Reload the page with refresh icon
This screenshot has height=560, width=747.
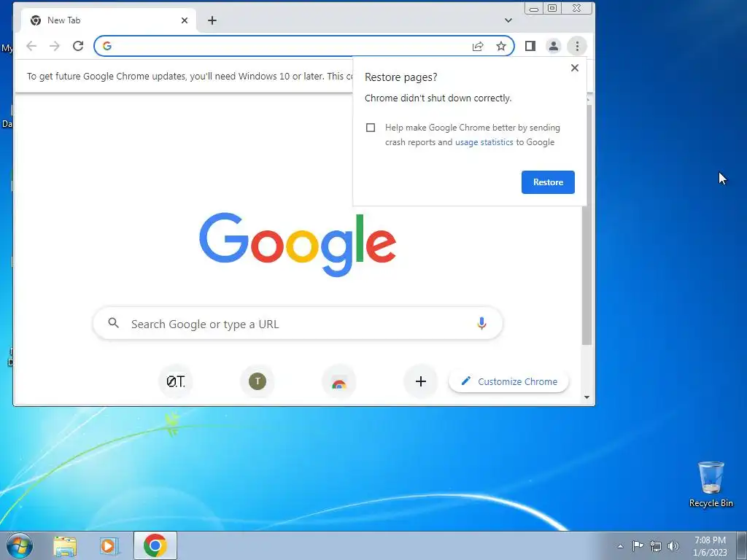coord(78,46)
